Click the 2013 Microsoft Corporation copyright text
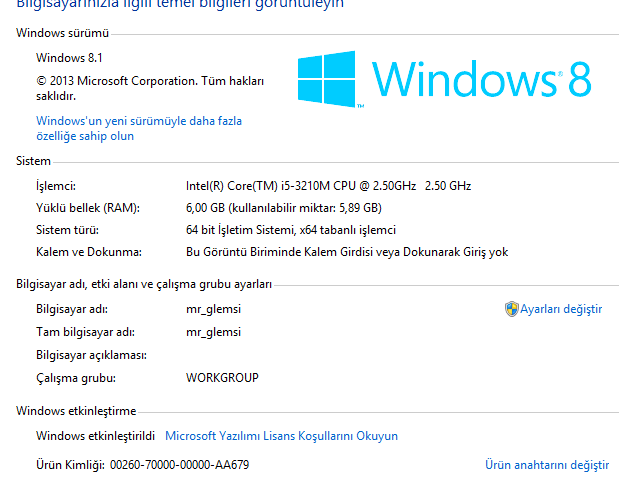Viewport: 624px width, 486px height. 150,88
